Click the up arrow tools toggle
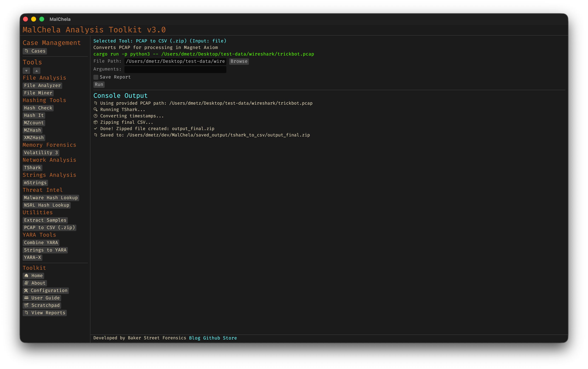Viewport: 588px width, 369px height. pos(37,71)
